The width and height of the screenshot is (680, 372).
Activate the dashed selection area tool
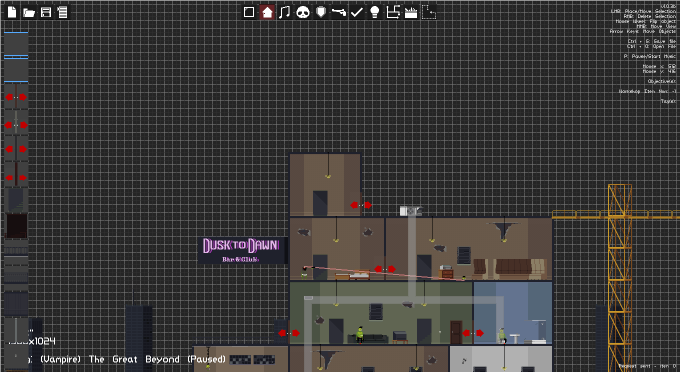[x=429, y=12]
